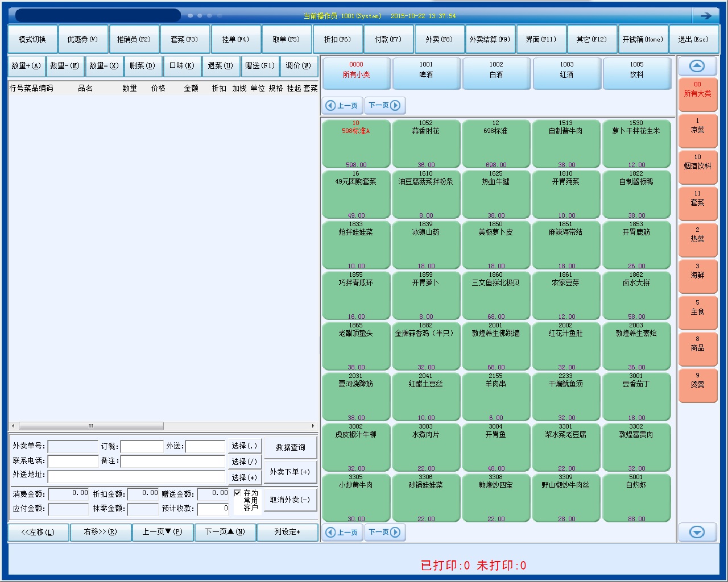
Task: Click the arrow icon in title bar
Action: pyautogui.click(x=706, y=16)
